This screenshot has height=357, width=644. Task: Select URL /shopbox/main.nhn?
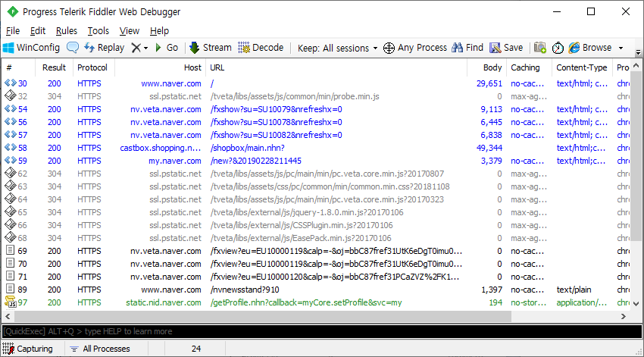(x=247, y=148)
